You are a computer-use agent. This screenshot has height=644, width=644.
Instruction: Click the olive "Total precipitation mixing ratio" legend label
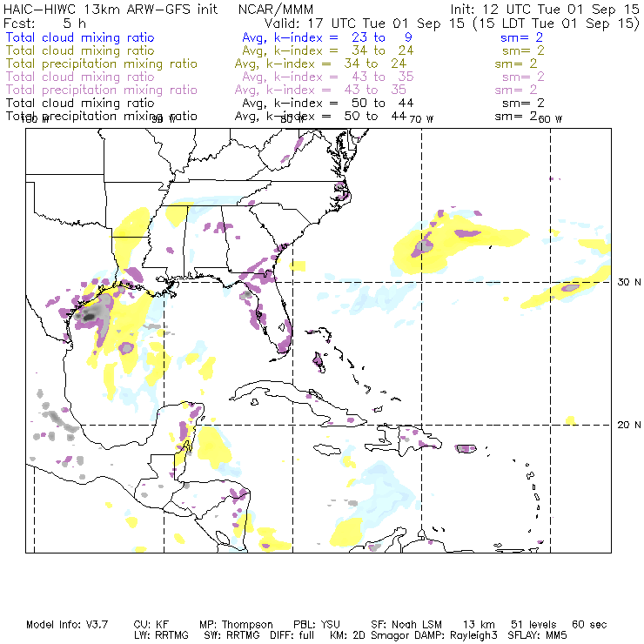(x=102, y=64)
